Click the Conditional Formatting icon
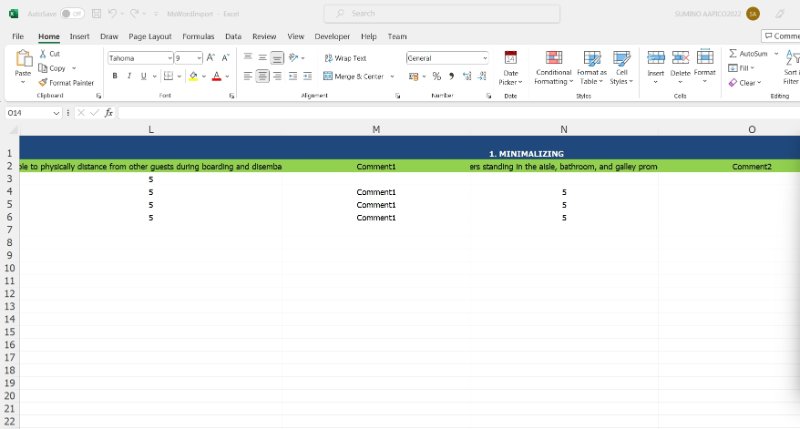 coord(553,58)
